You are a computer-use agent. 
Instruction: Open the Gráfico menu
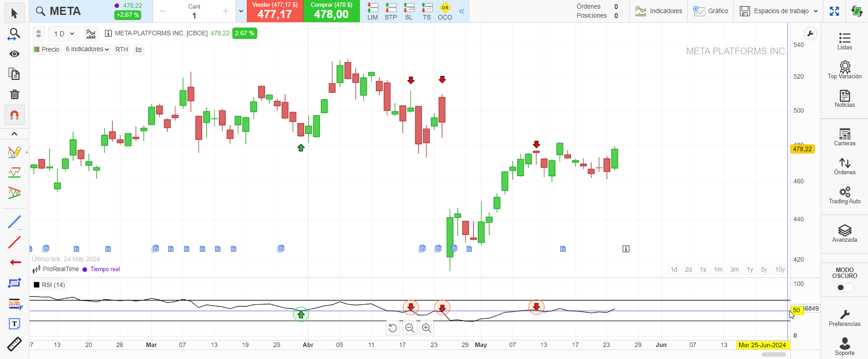(711, 11)
